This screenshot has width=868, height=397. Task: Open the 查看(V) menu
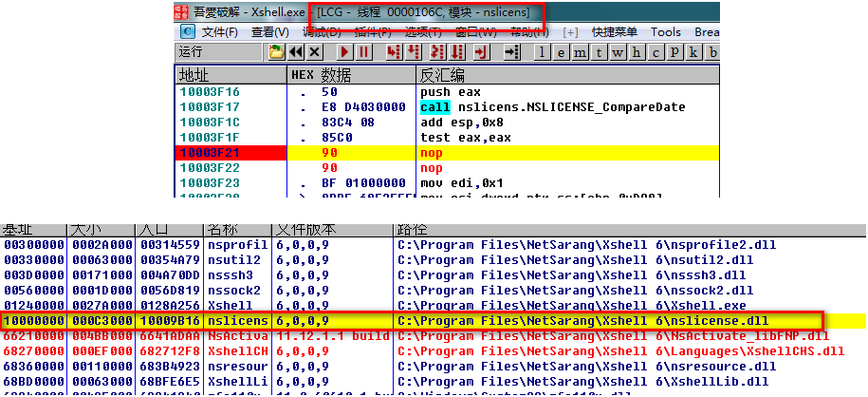pos(270,32)
